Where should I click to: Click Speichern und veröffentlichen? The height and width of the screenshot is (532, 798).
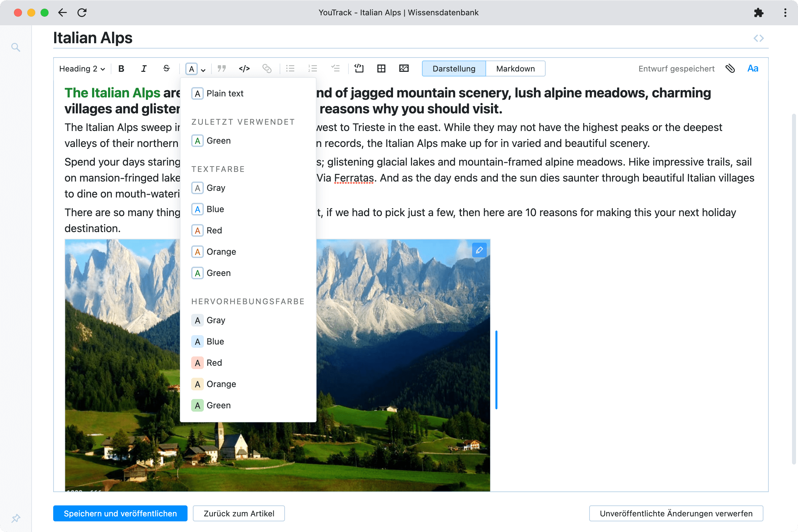120,513
